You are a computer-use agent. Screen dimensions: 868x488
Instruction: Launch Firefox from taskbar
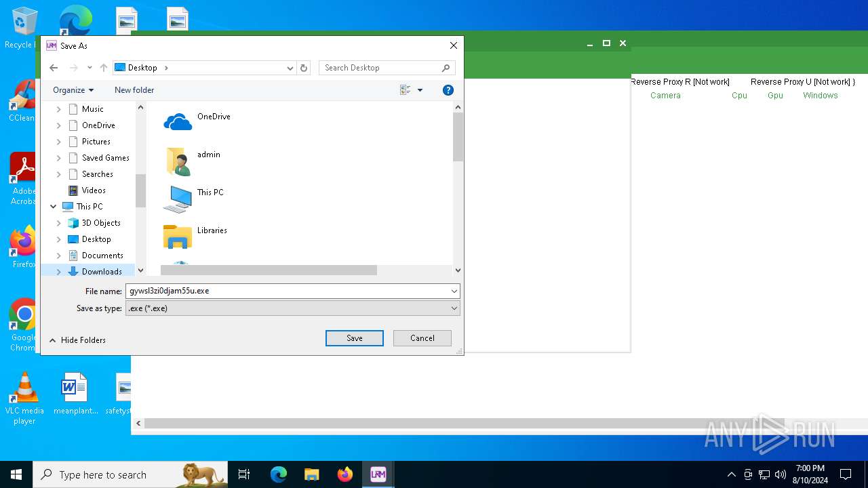pyautogui.click(x=344, y=474)
